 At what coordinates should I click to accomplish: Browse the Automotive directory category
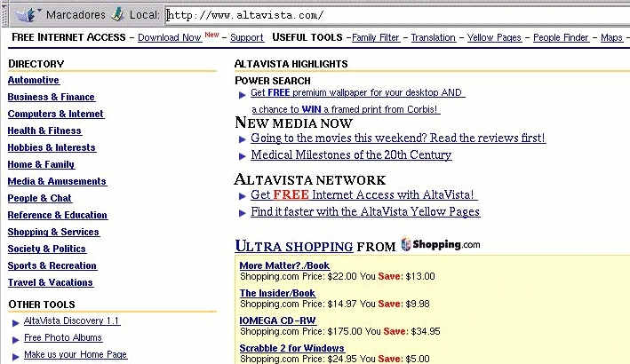coord(34,80)
